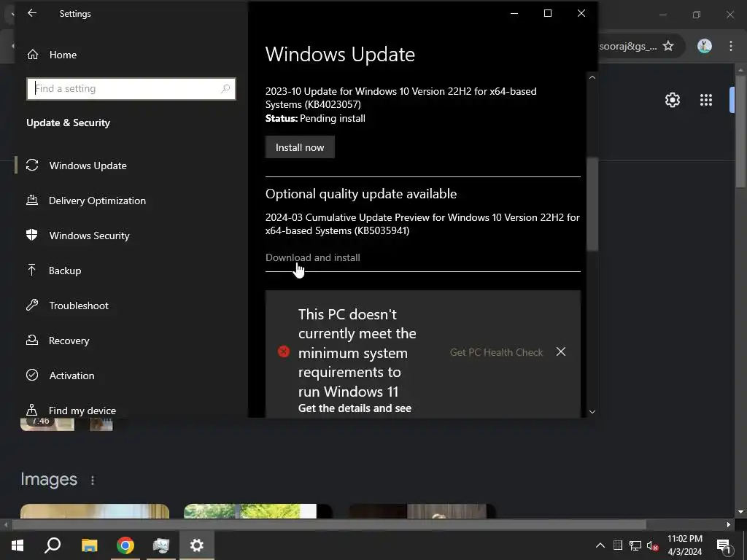
Task: Click first image thumbnail in Images
Action: click(x=95, y=511)
